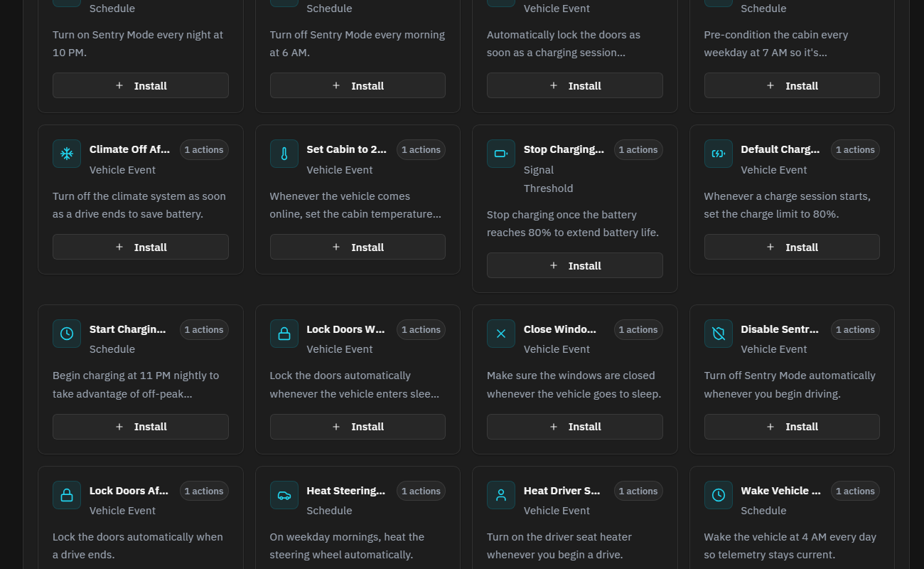The width and height of the screenshot is (924, 569).
Task: Click the X icon on Close Windows card
Action: click(501, 334)
